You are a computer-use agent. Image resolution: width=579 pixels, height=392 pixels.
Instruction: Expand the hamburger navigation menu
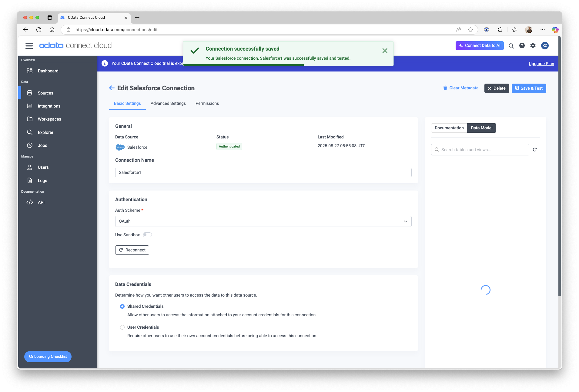point(29,45)
